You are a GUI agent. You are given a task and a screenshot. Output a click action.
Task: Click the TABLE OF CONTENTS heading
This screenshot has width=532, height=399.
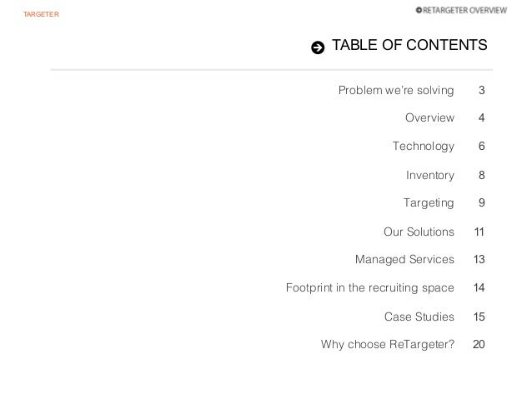(409, 45)
